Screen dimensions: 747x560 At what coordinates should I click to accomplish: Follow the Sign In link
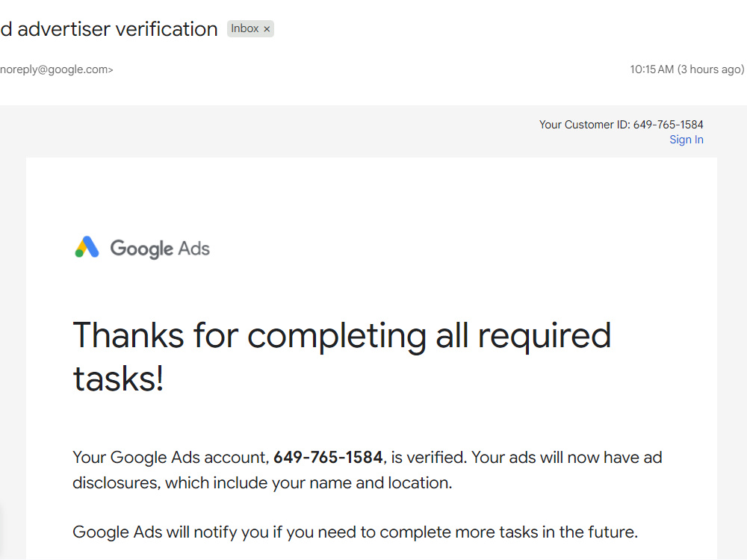click(x=686, y=140)
